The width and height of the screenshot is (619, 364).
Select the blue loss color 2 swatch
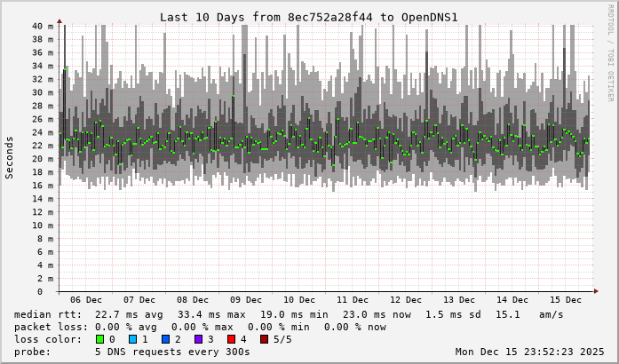165,339
